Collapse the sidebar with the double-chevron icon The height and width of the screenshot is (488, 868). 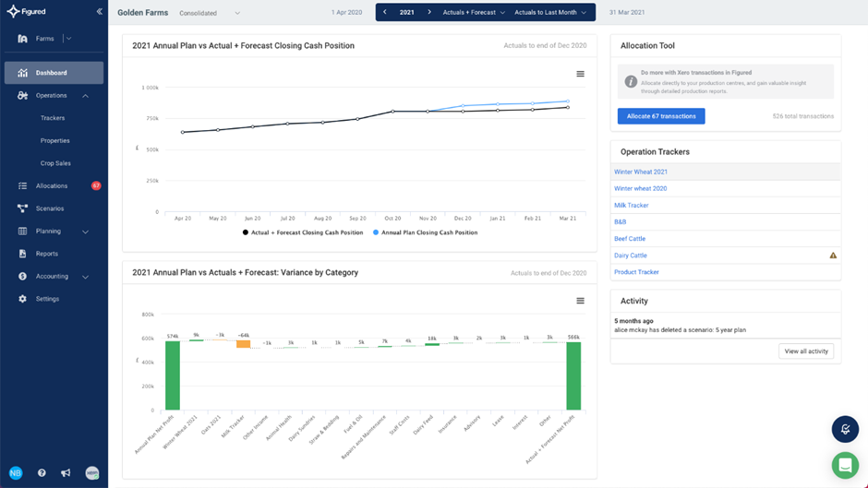(x=99, y=11)
